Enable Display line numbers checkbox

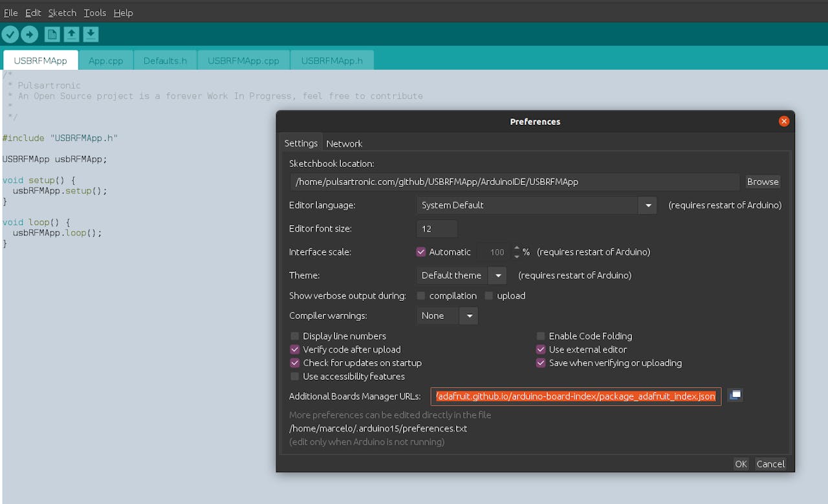pyautogui.click(x=295, y=336)
